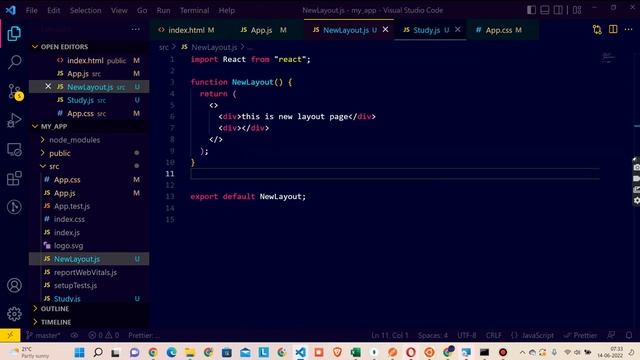Open the Accounts menu icon
Viewport: 640px width, 360px height.
coord(14,285)
